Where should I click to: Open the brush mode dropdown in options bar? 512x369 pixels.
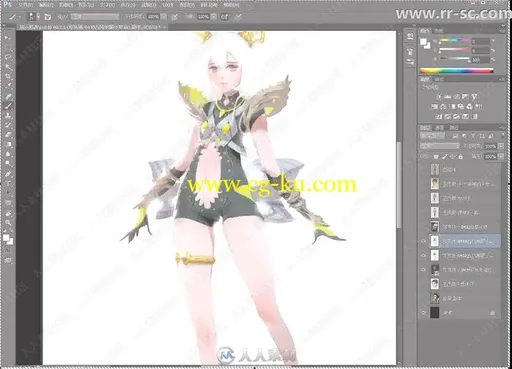[x=95, y=16]
